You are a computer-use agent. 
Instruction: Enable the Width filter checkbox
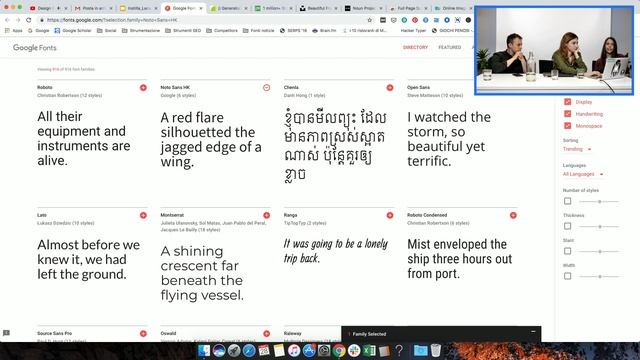[x=567, y=276]
